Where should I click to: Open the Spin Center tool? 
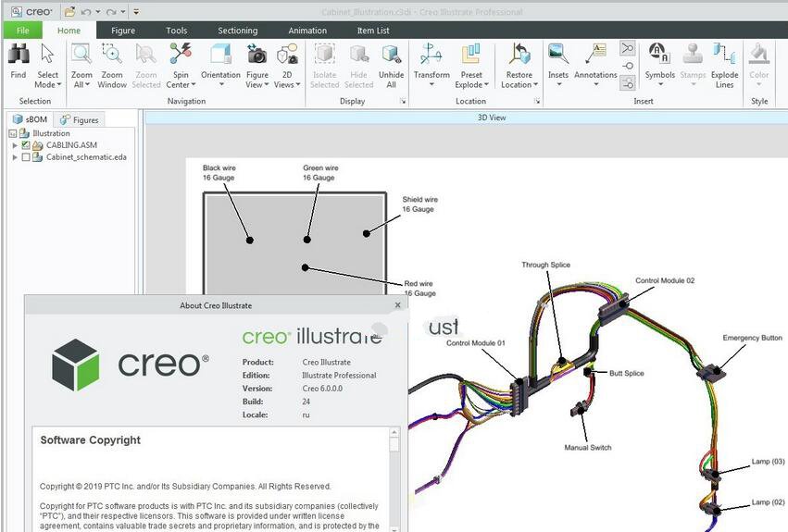coord(180,56)
